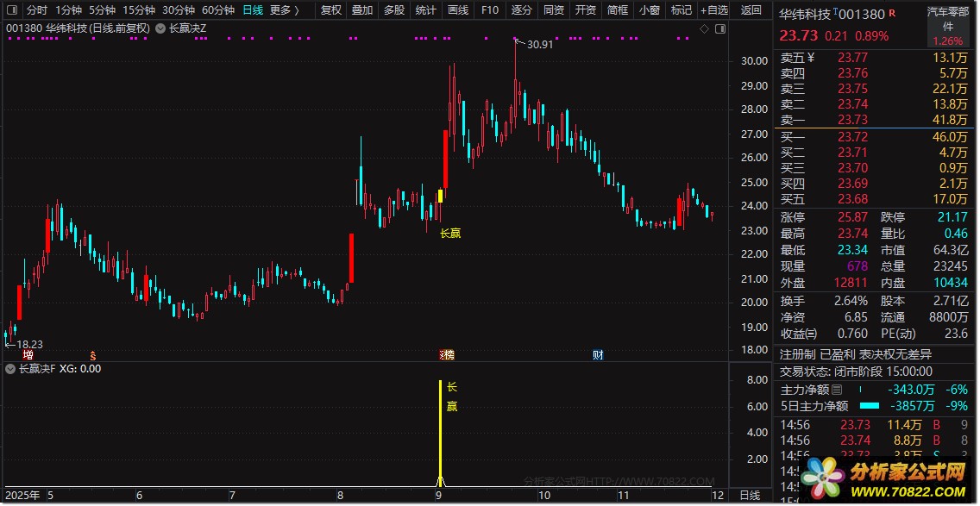Click the 返回 back button
The width and height of the screenshot is (980, 506).
tap(751, 10)
